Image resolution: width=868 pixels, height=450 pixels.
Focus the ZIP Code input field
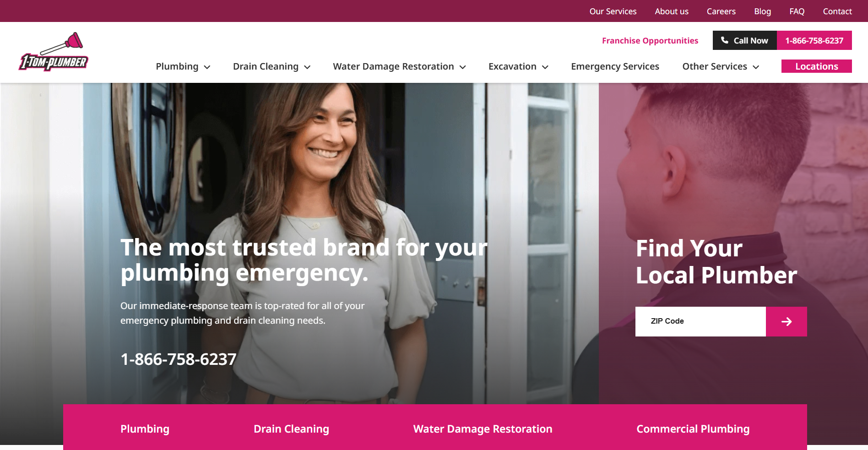(x=700, y=321)
